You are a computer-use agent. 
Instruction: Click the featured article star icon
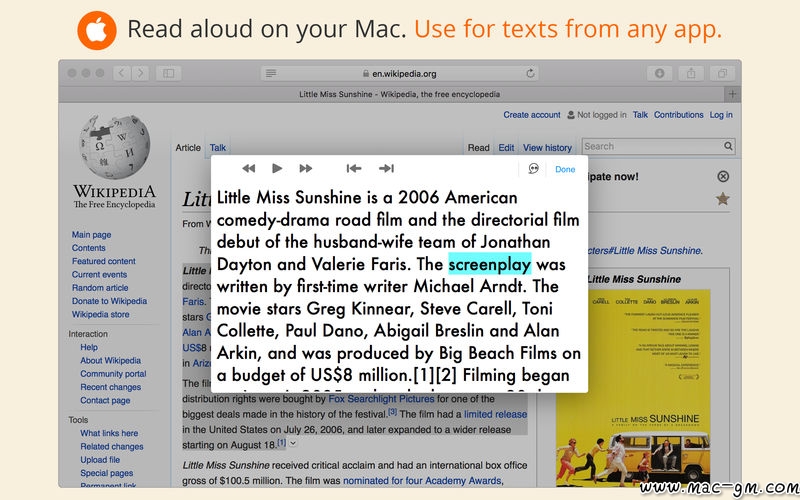pos(722,198)
